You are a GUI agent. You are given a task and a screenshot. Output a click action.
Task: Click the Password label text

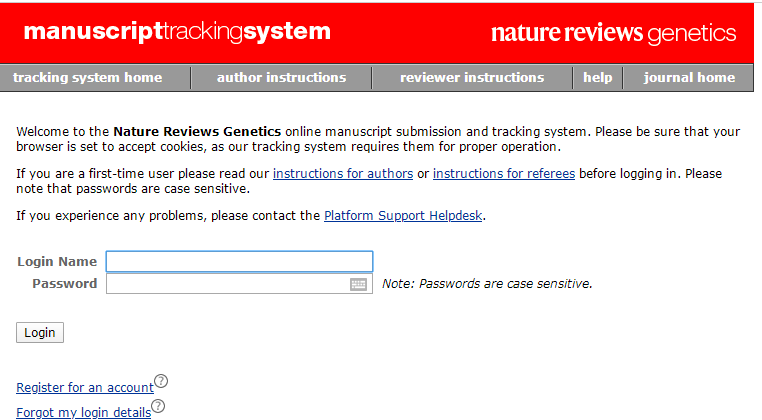(x=65, y=284)
